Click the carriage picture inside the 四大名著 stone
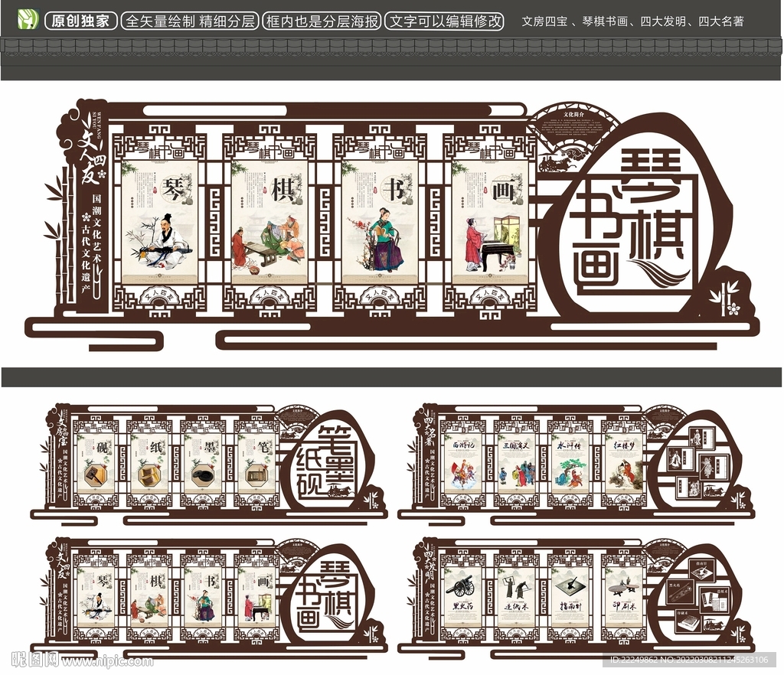The image size is (784, 675). point(714,490)
